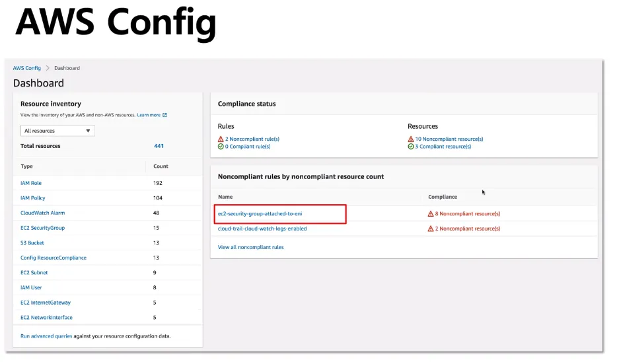Click the Compliance status heading
Image resolution: width=617 pixels, height=364 pixels.
point(246,104)
